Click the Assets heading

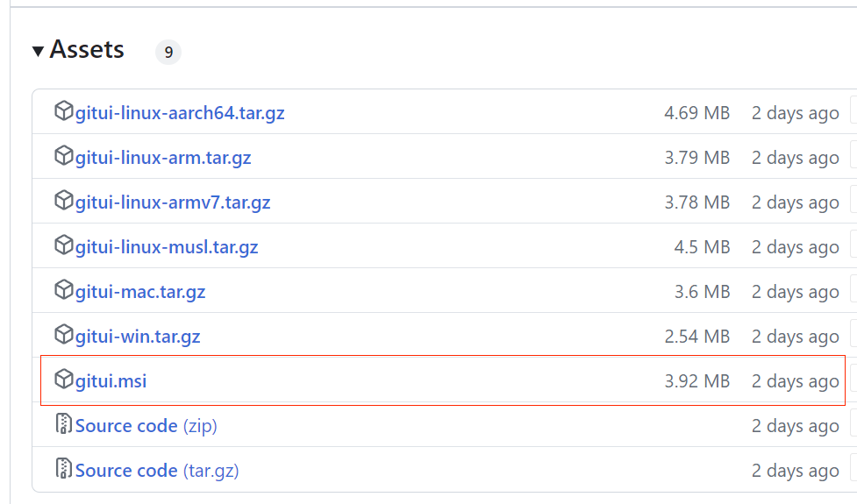(87, 50)
